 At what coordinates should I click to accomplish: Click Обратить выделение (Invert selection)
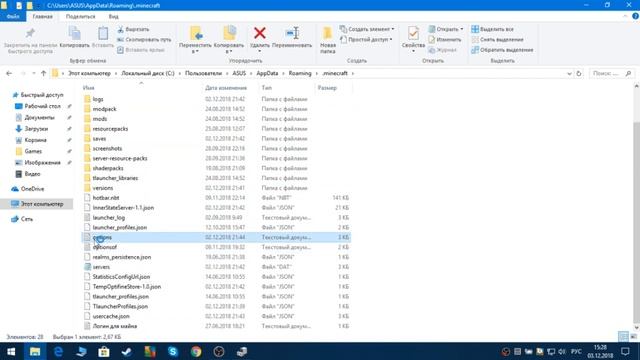click(502, 50)
